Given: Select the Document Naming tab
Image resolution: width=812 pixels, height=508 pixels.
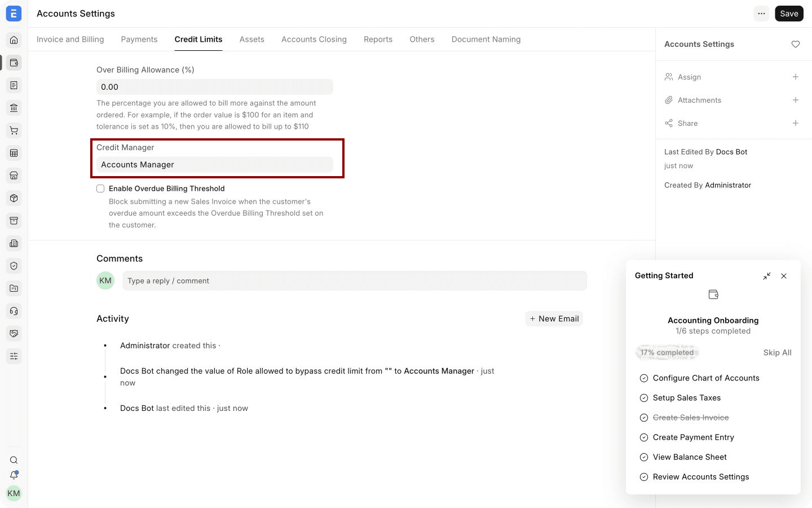Looking at the screenshot, I should pyautogui.click(x=486, y=40).
